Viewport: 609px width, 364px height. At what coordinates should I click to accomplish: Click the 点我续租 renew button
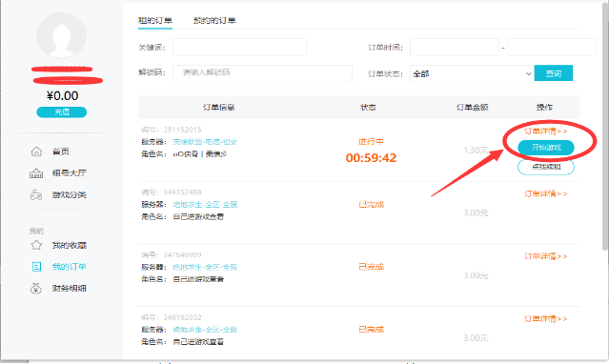click(546, 167)
